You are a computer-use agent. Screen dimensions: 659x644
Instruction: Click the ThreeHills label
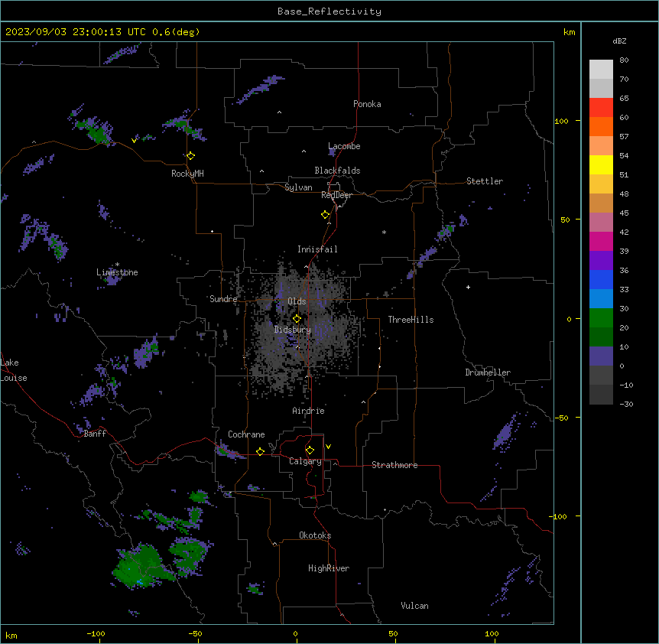coord(411,320)
